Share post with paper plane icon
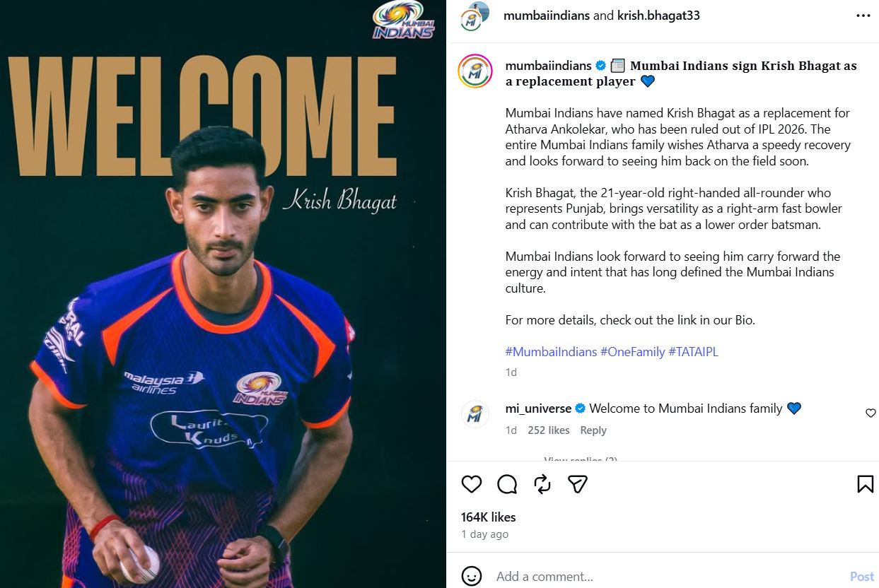The height and width of the screenshot is (588, 879). coord(578,484)
